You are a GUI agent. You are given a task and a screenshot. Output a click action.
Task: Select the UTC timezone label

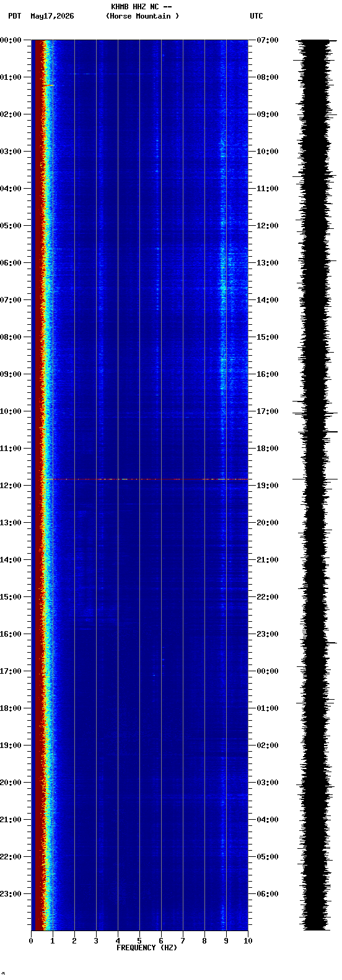(256, 16)
